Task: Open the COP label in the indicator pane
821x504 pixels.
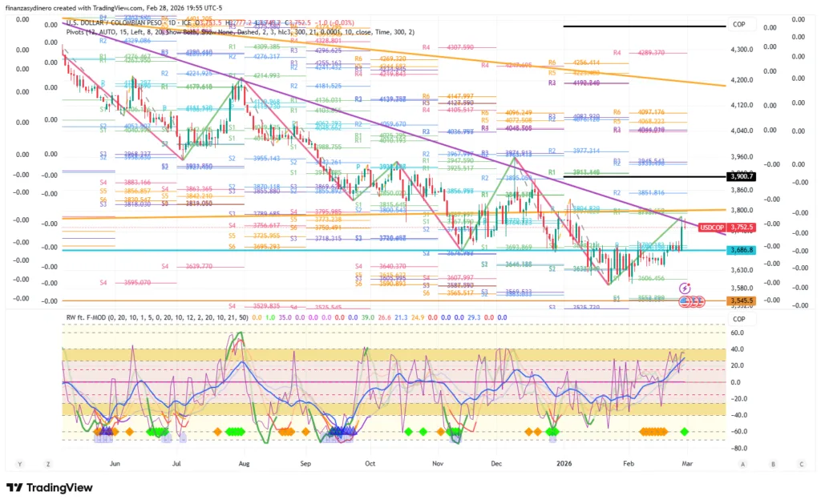Action: pos(739,318)
